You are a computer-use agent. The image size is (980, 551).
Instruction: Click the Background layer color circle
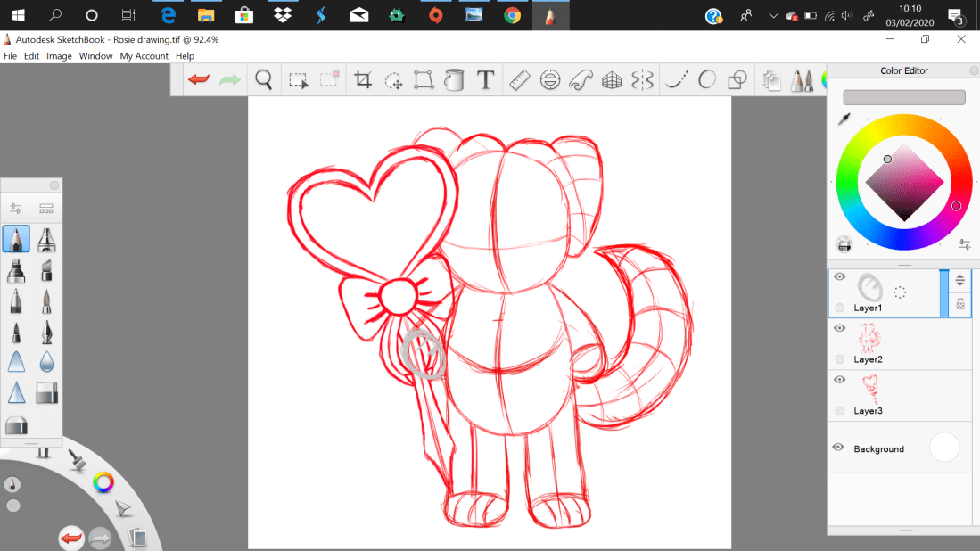coord(944,448)
